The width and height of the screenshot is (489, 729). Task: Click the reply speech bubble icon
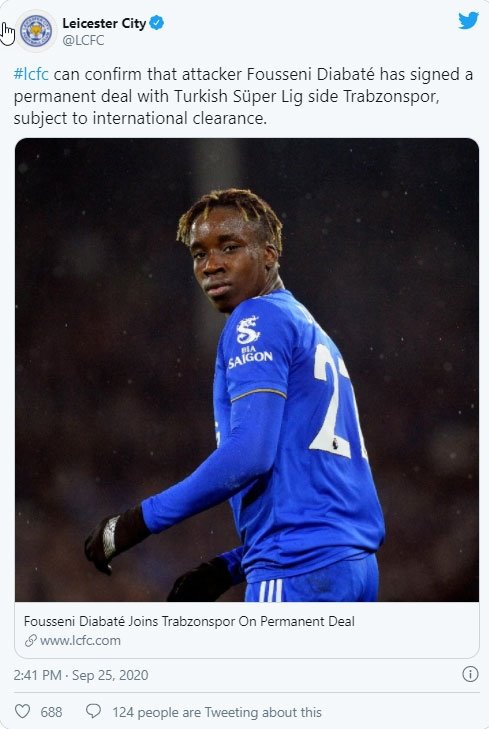coord(93,711)
